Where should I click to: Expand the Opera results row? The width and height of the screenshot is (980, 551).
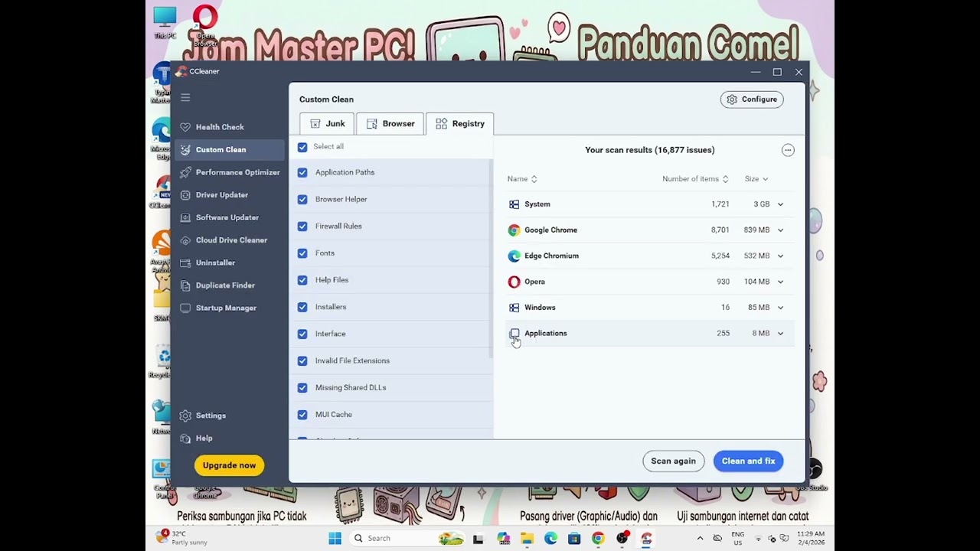point(780,282)
